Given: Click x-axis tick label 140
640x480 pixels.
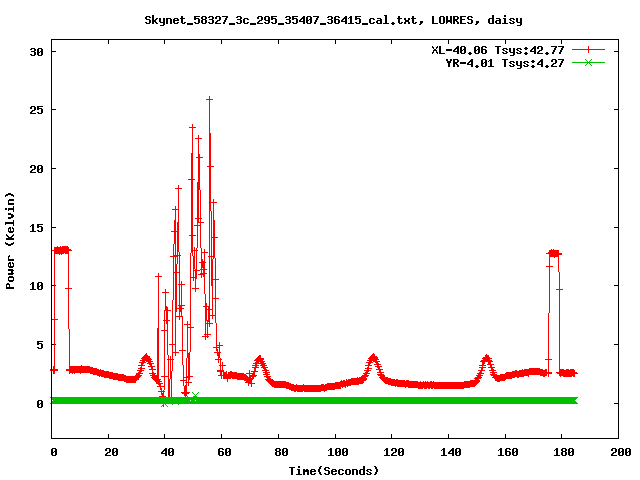Looking at the screenshot, I should (451, 452).
